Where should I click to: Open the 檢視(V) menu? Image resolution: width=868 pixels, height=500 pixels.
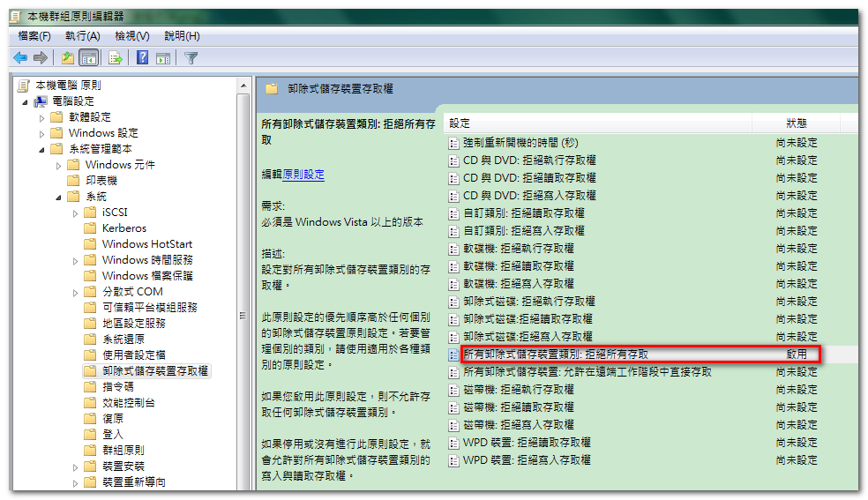[x=131, y=36]
